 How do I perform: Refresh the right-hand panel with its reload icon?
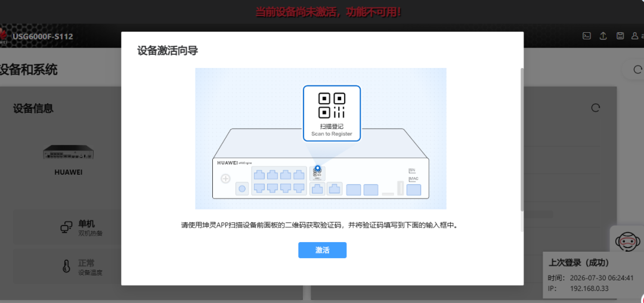(x=595, y=107)
